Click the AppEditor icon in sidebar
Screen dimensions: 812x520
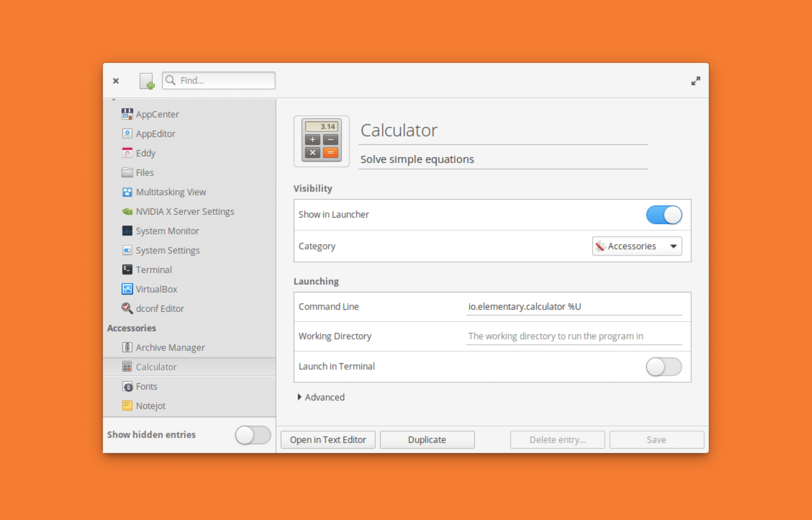tap(127, 134)
